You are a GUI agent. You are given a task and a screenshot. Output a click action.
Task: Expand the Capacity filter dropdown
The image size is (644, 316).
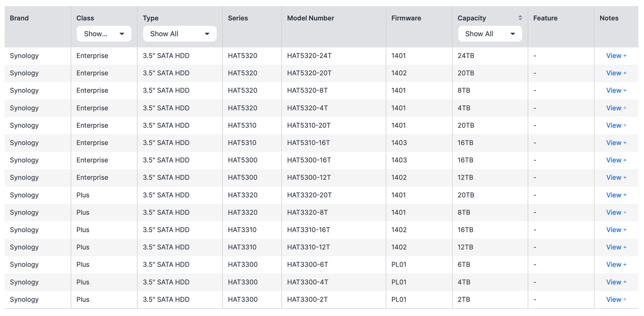click(490, 34)
